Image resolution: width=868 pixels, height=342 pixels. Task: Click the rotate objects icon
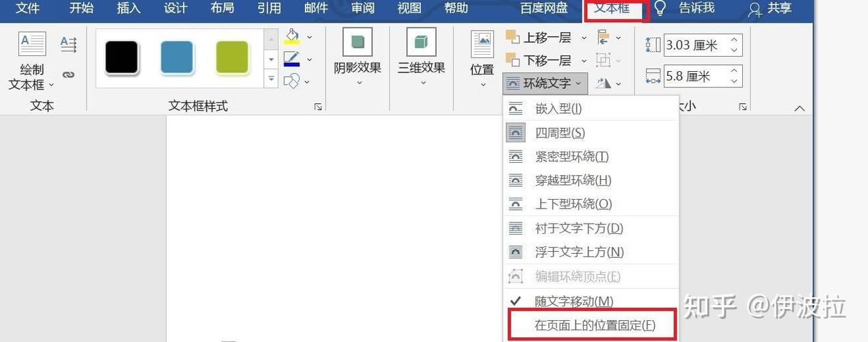pos(604,83)
